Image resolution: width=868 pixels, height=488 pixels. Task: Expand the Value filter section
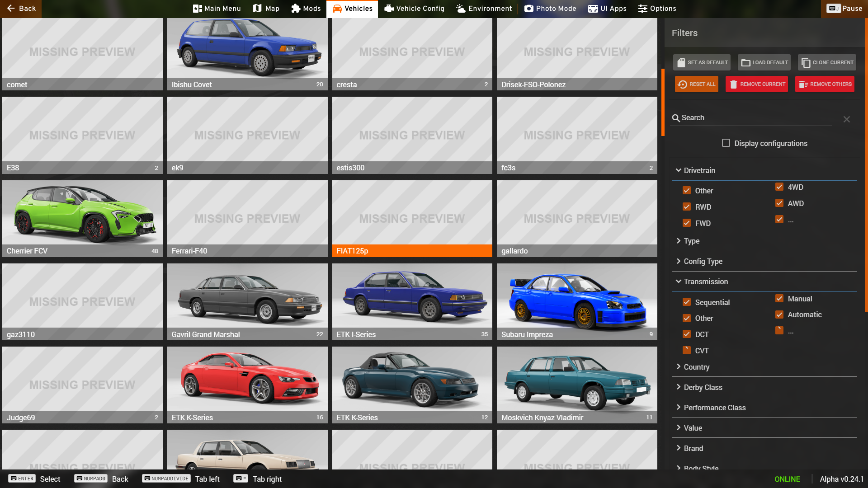click(x=764, y=428)
